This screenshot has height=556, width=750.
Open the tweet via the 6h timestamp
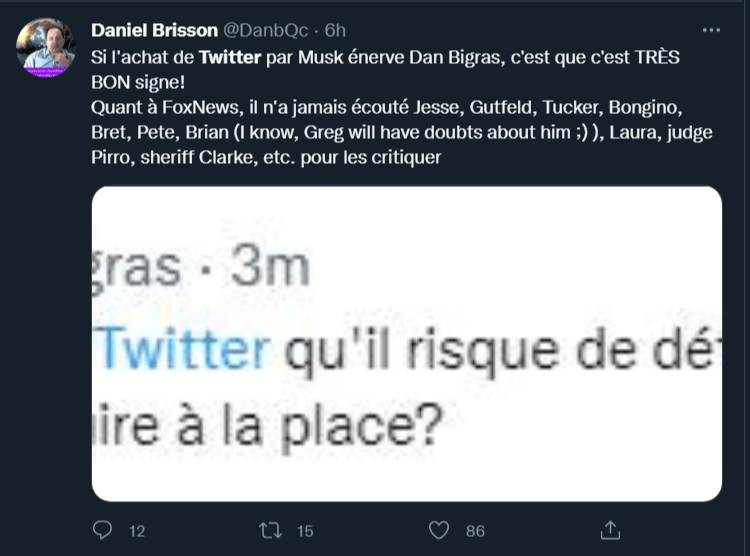[335, 31]
